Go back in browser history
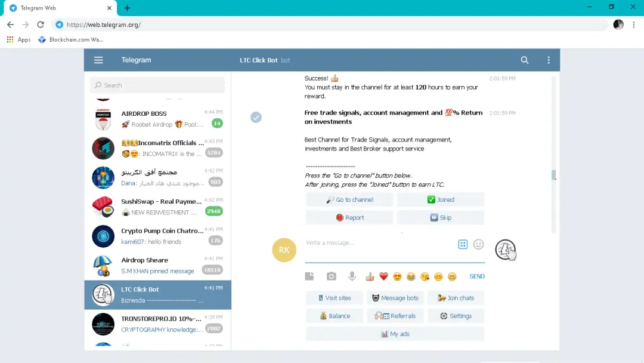This screenshot has width=644, height=363. (x=10, y=24)
